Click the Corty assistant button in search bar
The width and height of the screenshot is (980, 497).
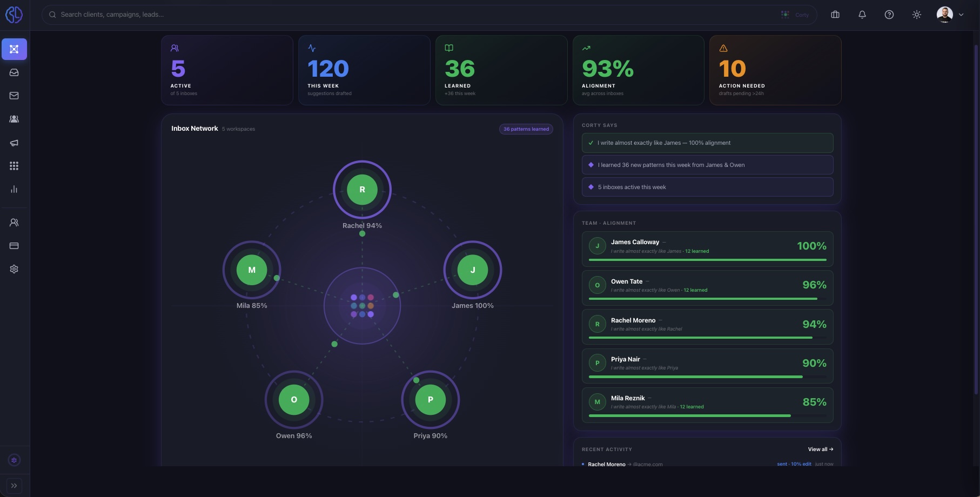click(795, 15)
